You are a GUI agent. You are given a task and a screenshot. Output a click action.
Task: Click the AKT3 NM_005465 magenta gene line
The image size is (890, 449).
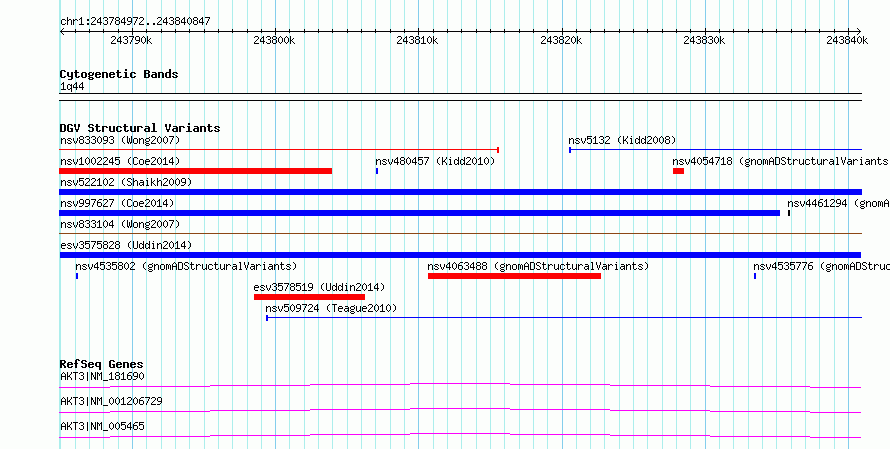(460, 436)
